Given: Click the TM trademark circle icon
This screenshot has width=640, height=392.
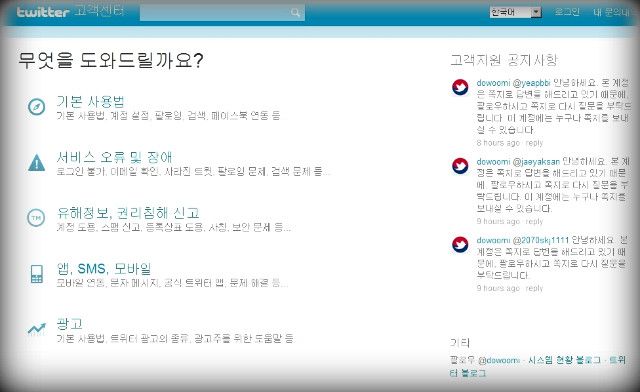Looking at the screenshot, I should 36,218.
